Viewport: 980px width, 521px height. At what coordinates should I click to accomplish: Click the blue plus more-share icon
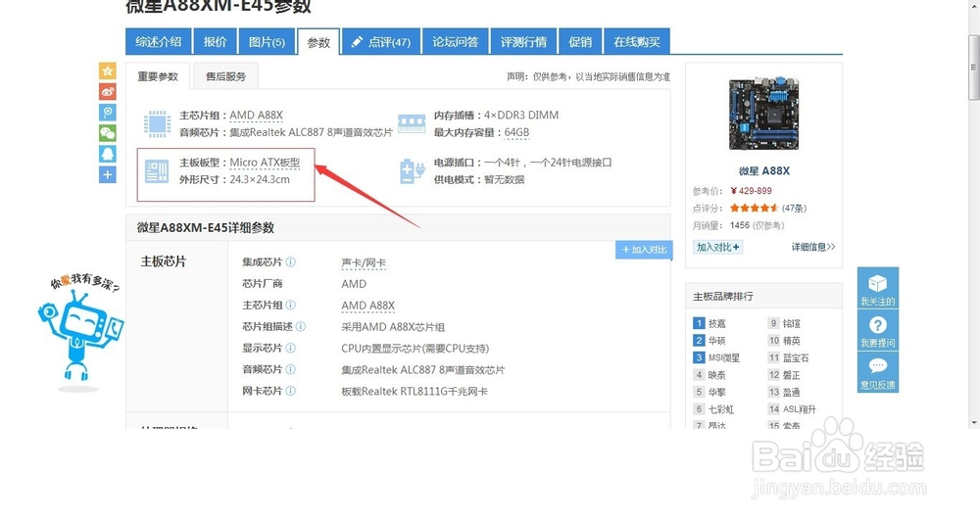click(108, 175)
